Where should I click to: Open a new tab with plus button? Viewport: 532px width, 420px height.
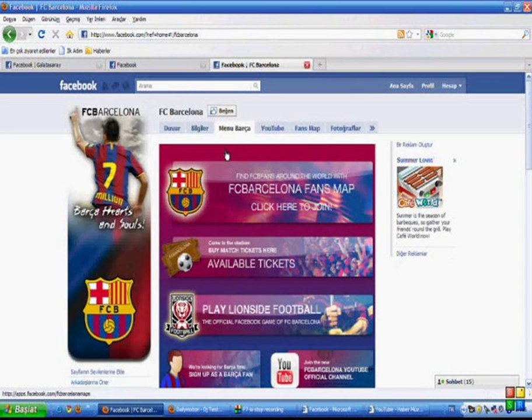tap(320, 65)
